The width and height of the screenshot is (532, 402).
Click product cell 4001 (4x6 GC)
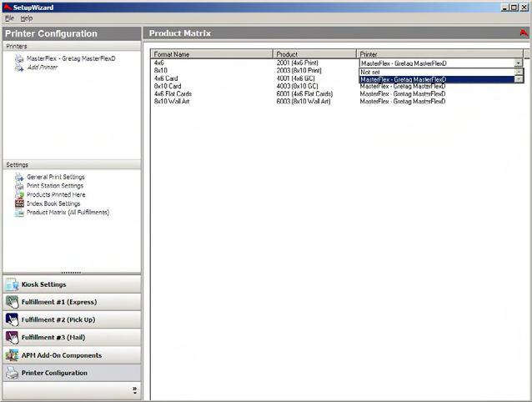[295, 78]
